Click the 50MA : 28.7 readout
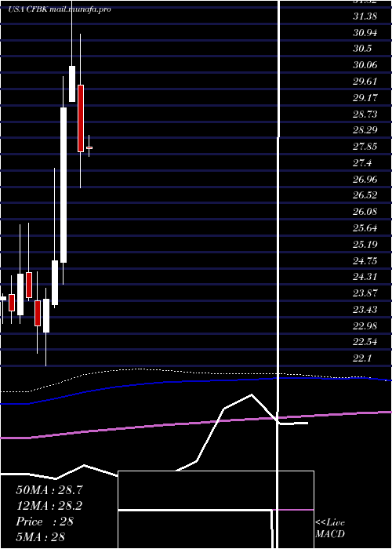392x549 pixels. (50, 490)
